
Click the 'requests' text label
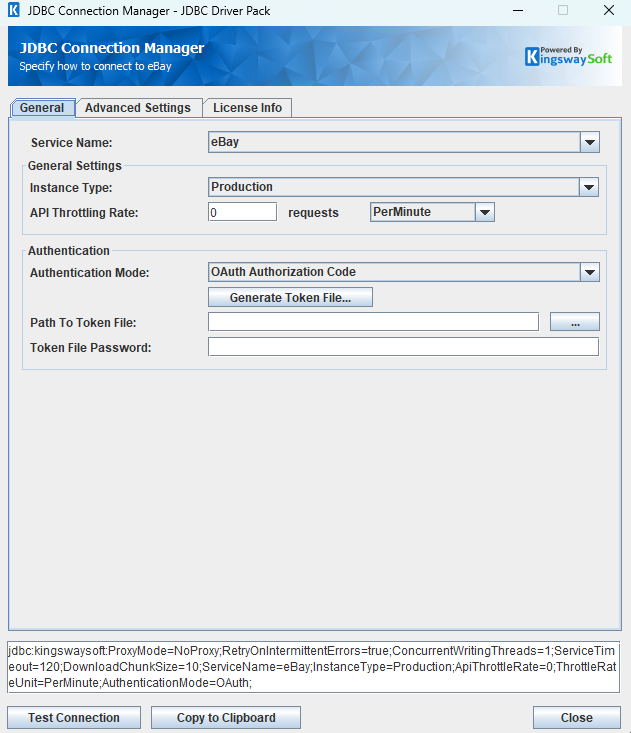(x=313, y=213)
